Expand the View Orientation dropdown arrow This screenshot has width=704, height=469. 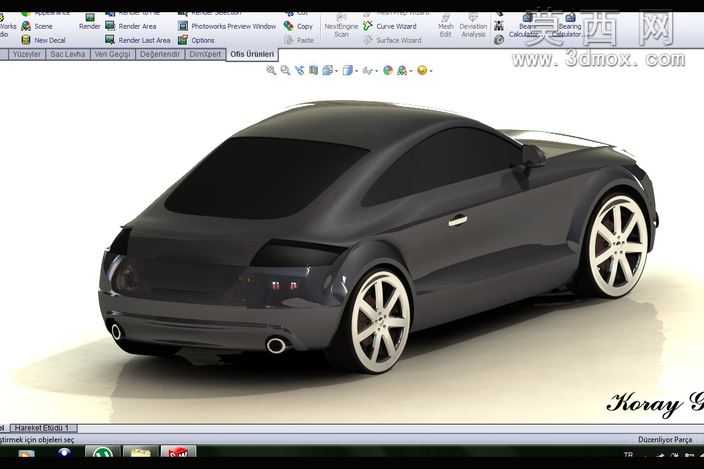click(x=336, y=71)
